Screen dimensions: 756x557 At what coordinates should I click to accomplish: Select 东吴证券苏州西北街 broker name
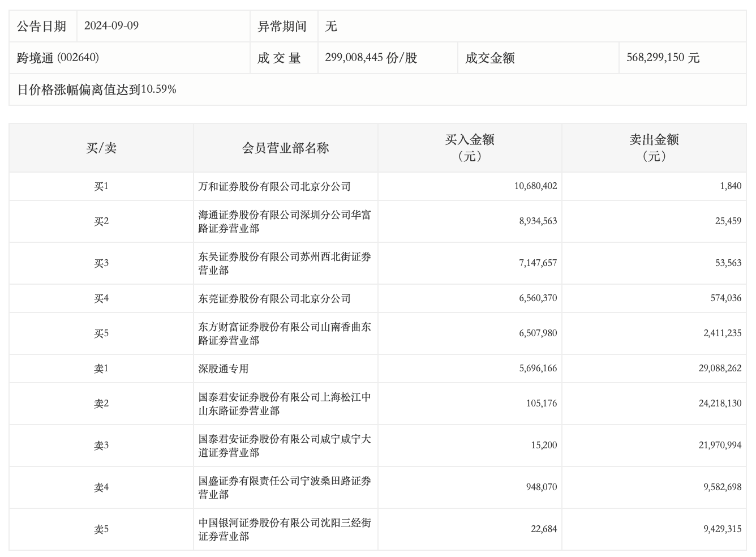(284, 264)
